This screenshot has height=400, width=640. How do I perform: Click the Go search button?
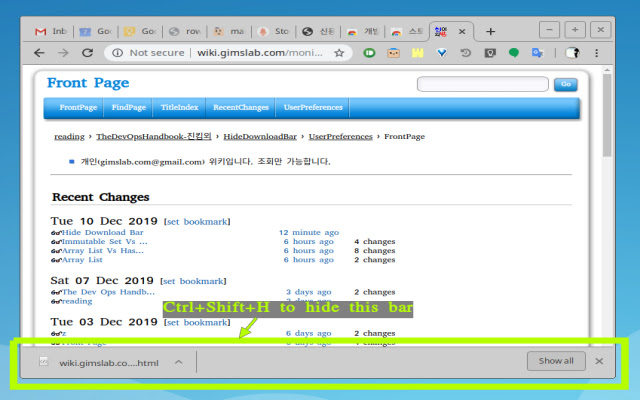[x=565, y=84]
